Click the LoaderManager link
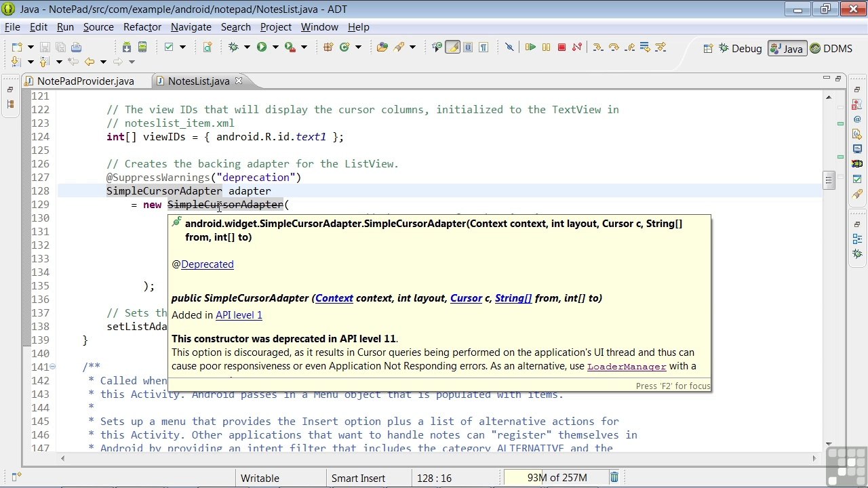868x488 pixels. coord(627,367)
